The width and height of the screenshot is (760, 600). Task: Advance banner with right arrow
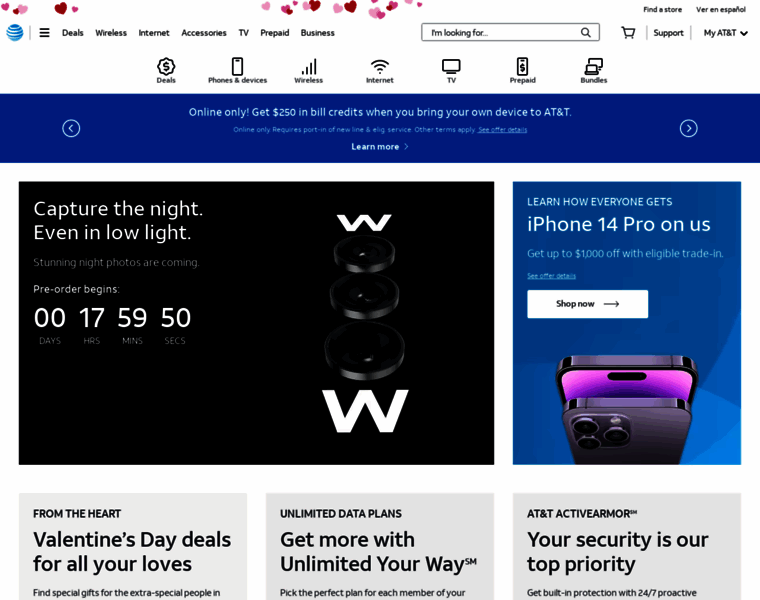(x=688, y=128)
